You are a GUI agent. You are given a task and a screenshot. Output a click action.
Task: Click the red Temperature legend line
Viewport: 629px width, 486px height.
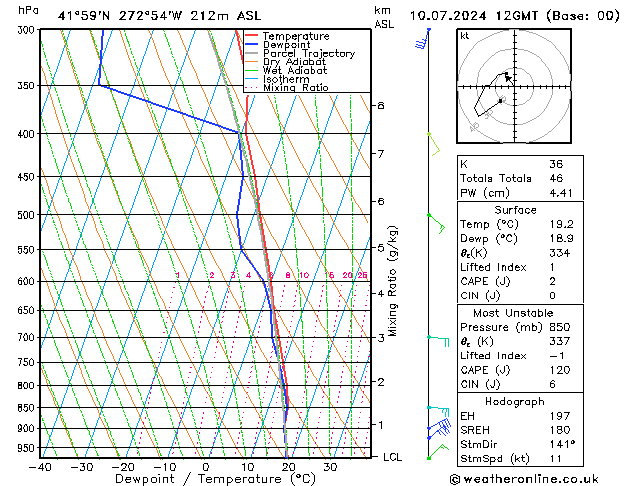(251, 36)
